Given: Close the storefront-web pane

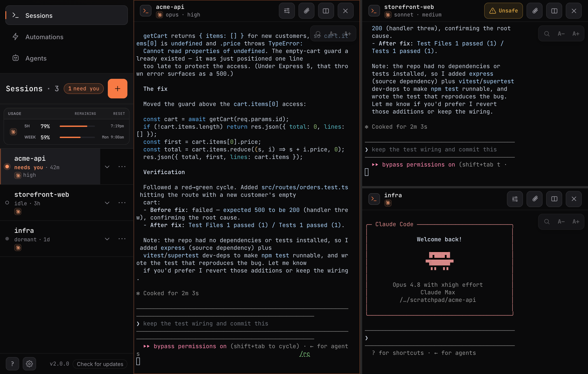Looking at the screenshot, I should click(574, 11).
